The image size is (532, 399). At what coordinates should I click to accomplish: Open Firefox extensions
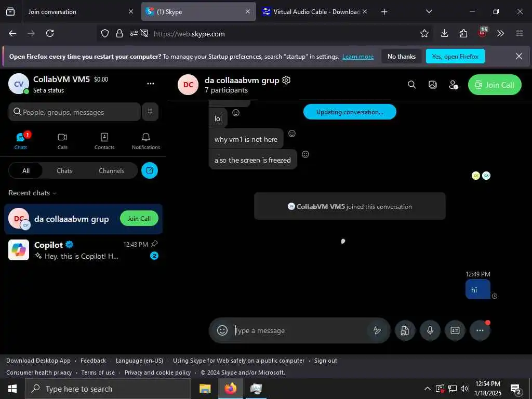point(463,33)
